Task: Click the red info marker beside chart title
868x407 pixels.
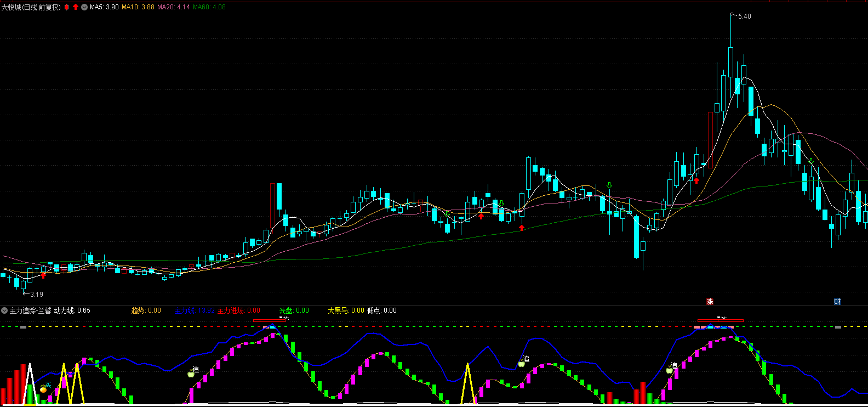Action: coord(67,7)
